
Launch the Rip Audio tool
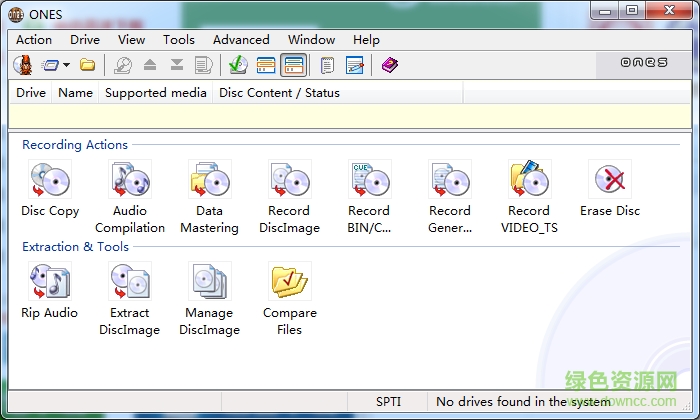click(50, 283)
